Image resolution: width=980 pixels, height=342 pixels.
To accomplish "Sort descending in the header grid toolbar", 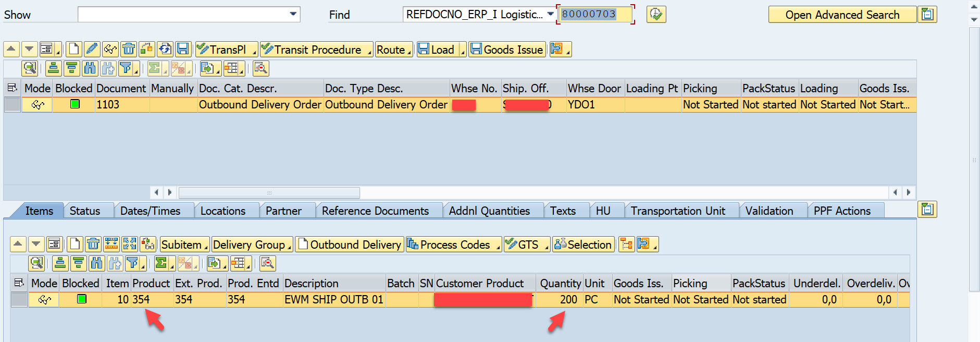I will (x=71, y=68).
